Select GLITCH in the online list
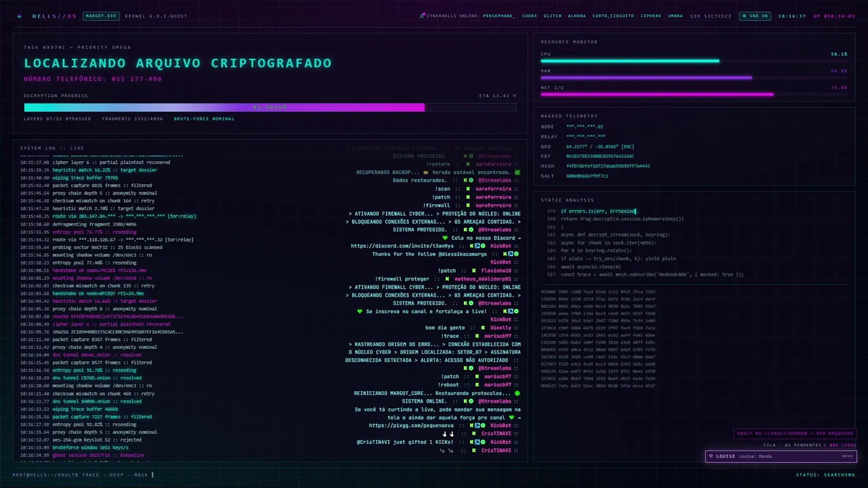The width and height of the screenshot is (868, 488). [553, 16]
